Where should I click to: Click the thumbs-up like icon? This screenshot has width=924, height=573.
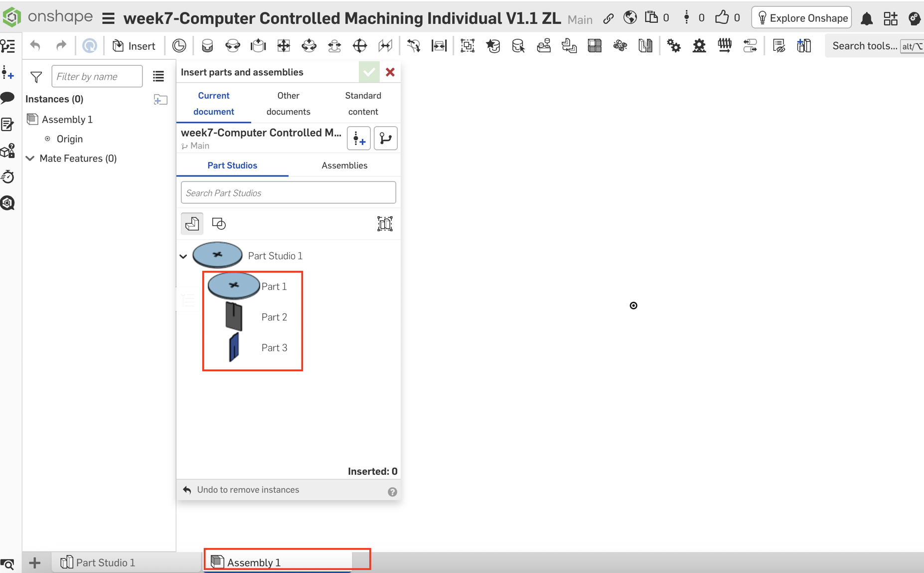pos(722,17)
